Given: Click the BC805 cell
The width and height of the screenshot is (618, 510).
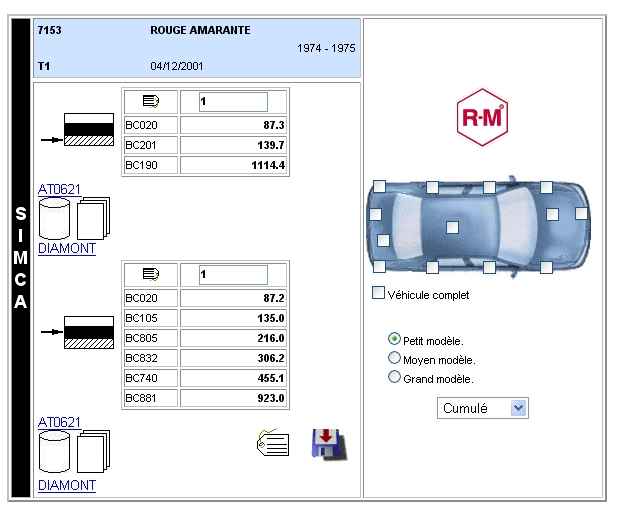Looking at the screenshot, I should [x=151, y=338].
